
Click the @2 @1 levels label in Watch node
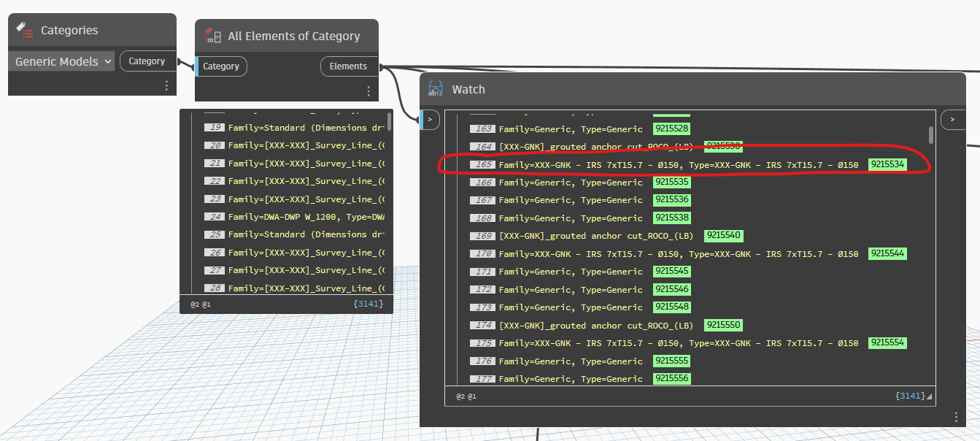(x=466, y=396)
